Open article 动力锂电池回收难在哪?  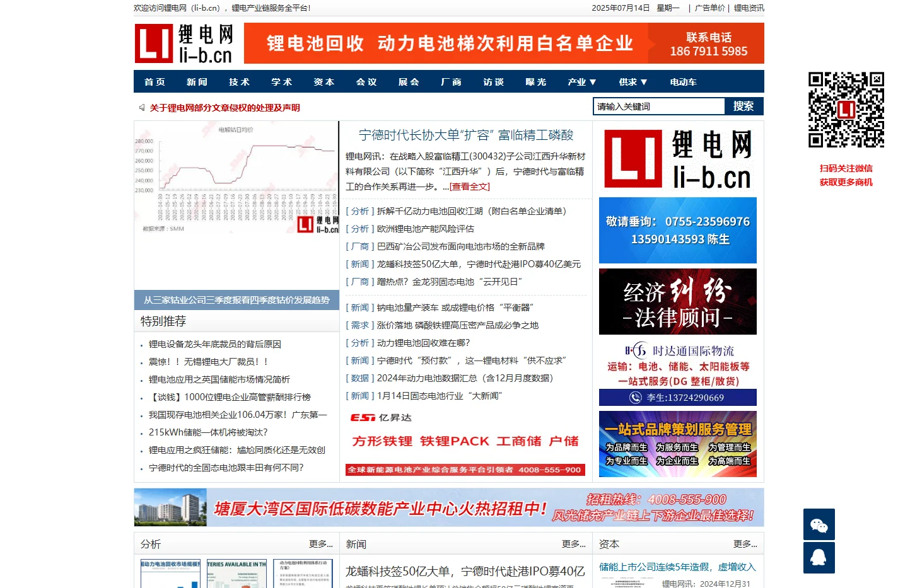[424, 343]
